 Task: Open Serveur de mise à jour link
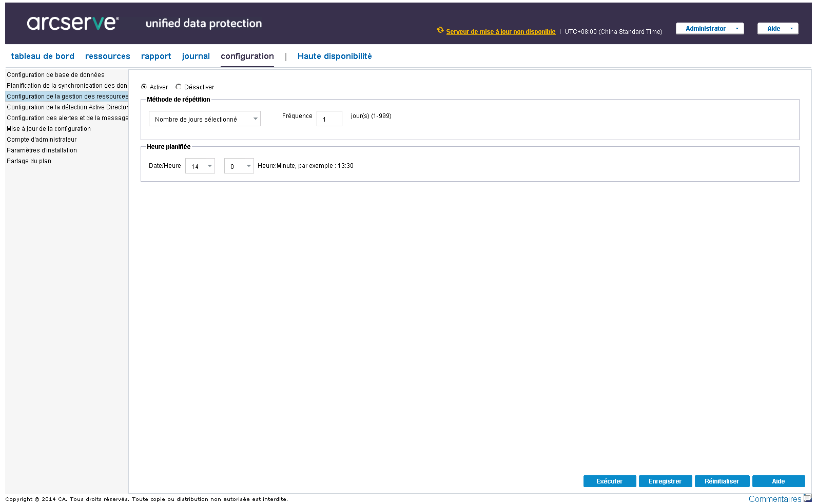500,32
